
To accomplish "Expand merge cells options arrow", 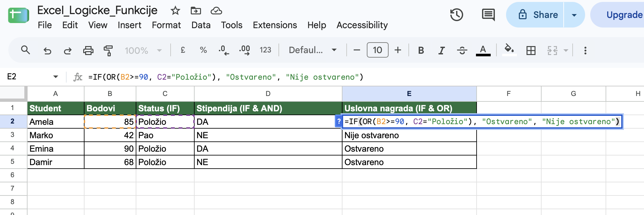I will coord(566,50).
